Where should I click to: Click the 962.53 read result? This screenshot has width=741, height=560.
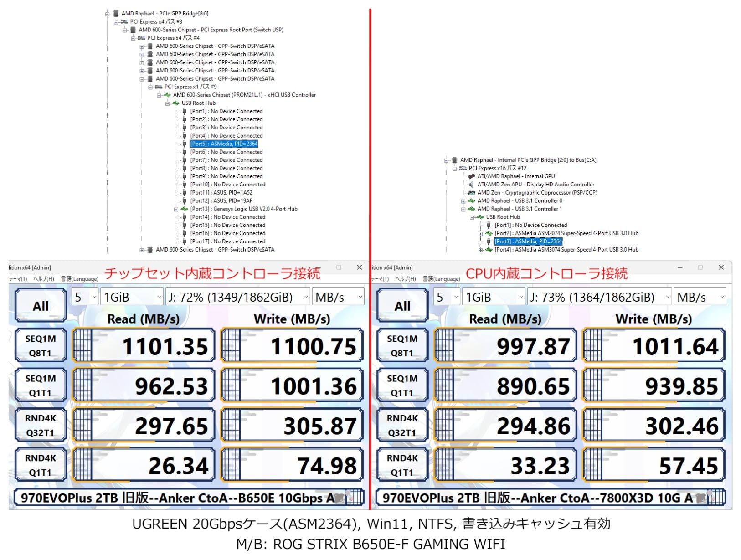(143, 386)
